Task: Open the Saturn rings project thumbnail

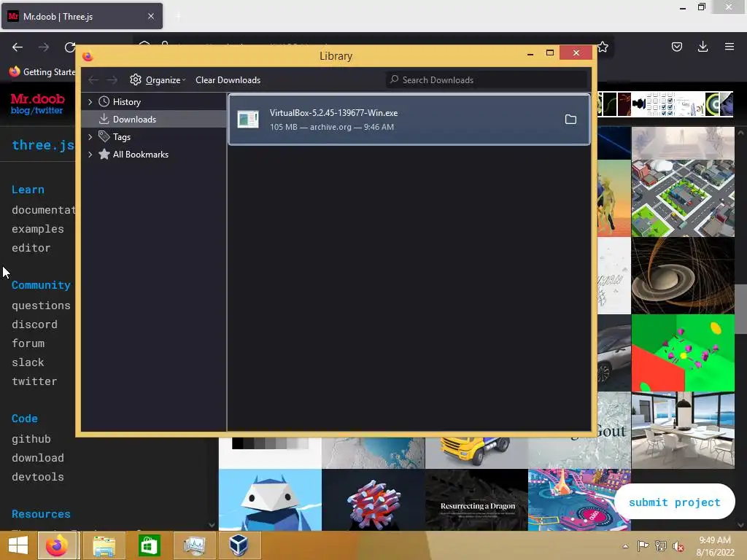Action: click(683, 276)
